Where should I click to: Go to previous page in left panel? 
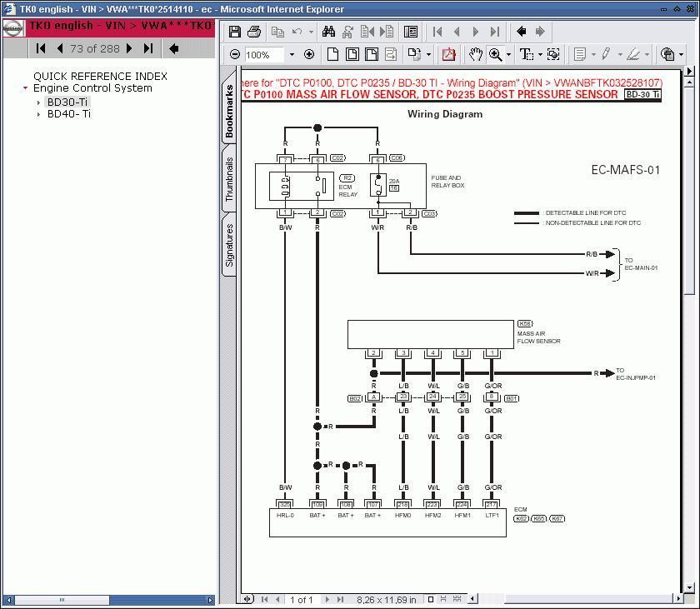click(x=60, y=48)
